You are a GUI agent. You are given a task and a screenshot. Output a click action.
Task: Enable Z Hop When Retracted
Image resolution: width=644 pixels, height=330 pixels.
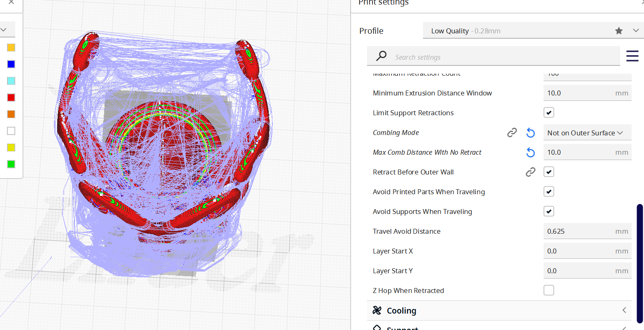pyautogui.click(x=549, y=290)
